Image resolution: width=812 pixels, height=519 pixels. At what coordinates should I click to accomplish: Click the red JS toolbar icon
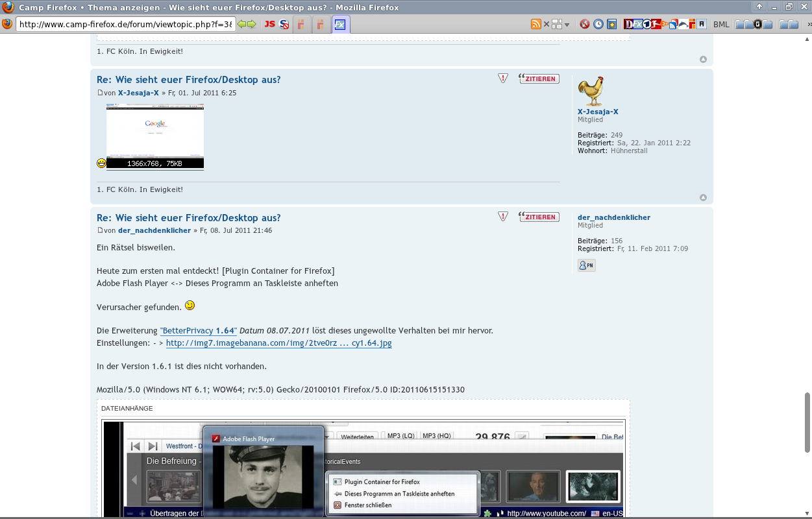(x=269, y=25)
